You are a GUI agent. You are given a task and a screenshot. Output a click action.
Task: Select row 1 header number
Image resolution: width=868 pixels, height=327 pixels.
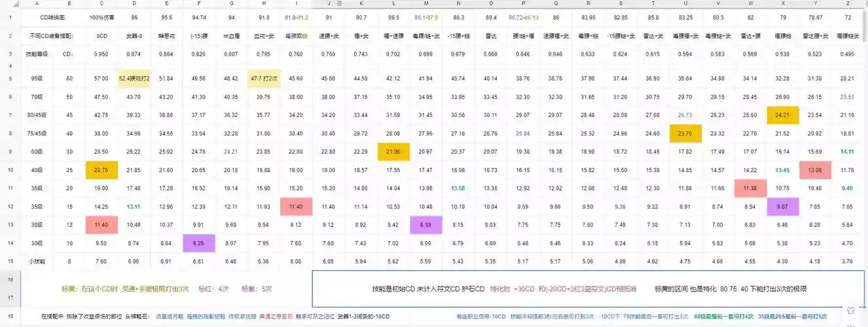point(10,16)
